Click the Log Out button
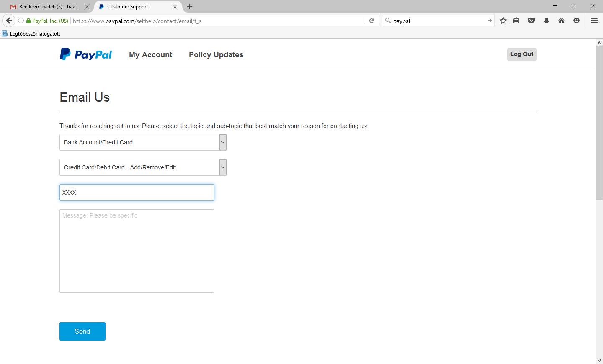603x364 pixels. click(522, 54)
